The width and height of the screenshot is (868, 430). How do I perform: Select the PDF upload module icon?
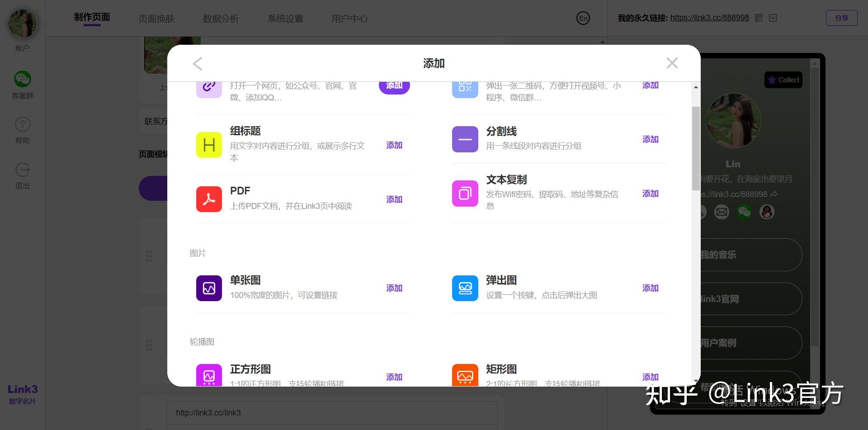pyautogui.click(x=209, y=199)
